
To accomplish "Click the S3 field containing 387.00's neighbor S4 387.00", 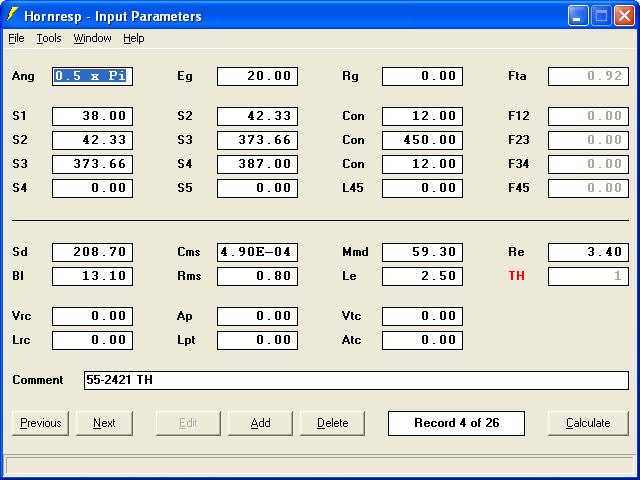I will [258, 164].
